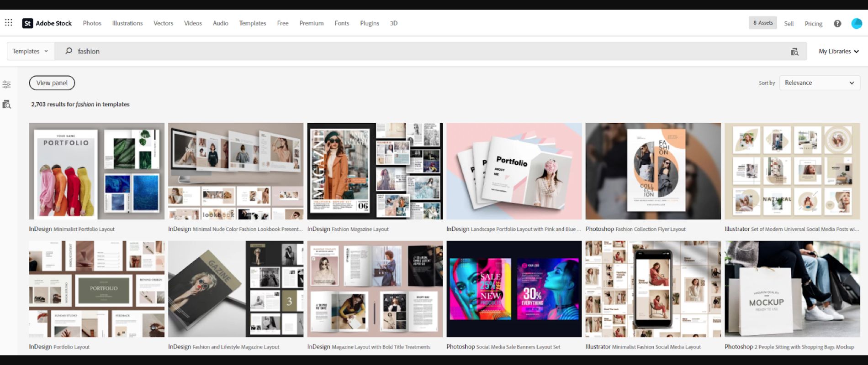Click the find similar icon in left sidebar
This screenshot has height=365, width=868.
click(6, 104)
